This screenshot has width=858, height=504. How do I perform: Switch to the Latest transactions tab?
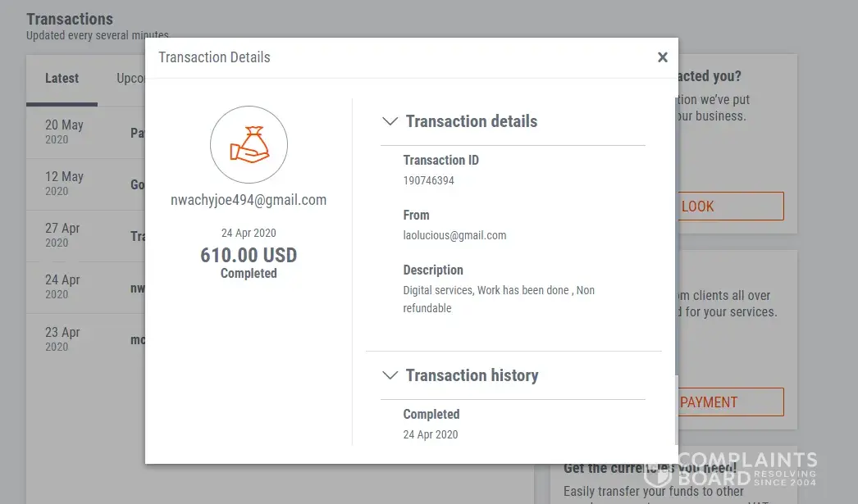pyautogui.click(x=62, y=79)
